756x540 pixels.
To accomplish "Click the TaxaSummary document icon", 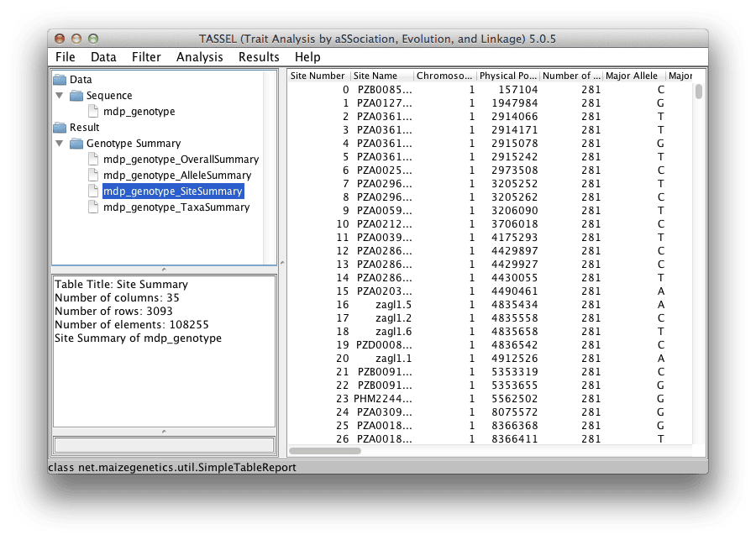I will [93, 207].
